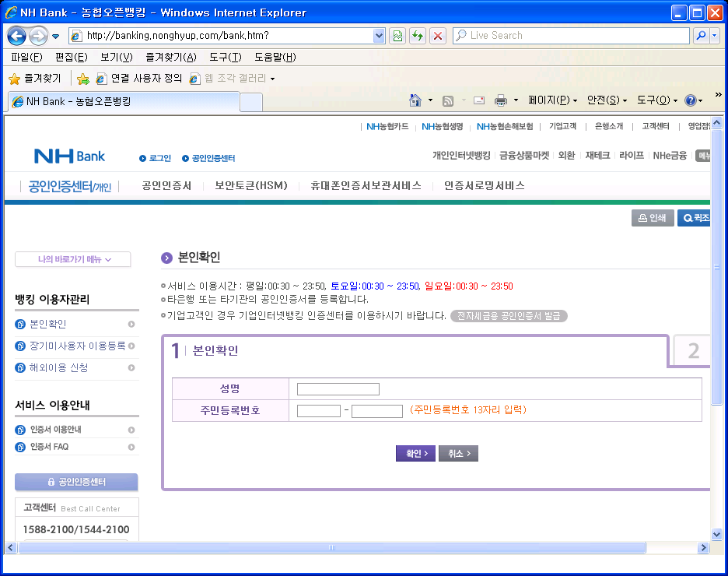Open the Print icon dropdown arrow

(516, 100)
